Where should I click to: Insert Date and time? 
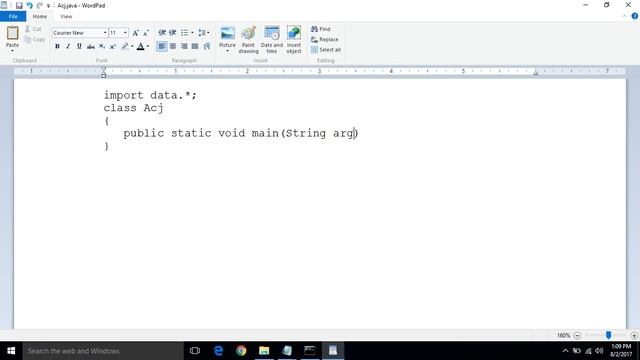pyautogui.click(x=271, y=40)
